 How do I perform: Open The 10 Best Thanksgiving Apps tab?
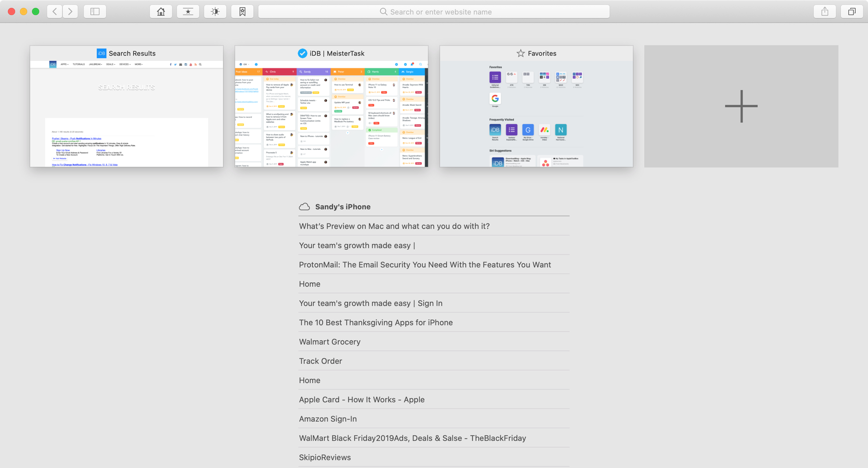point(434,323)
